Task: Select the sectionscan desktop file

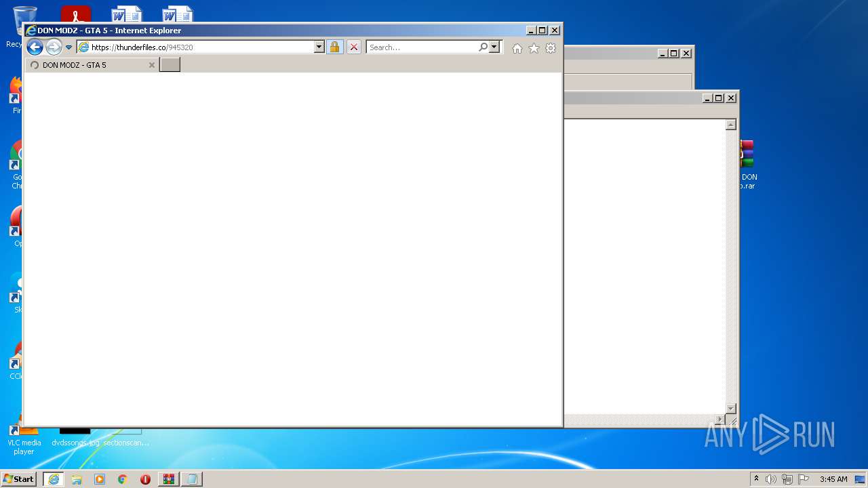Action: tap(126, 437)
